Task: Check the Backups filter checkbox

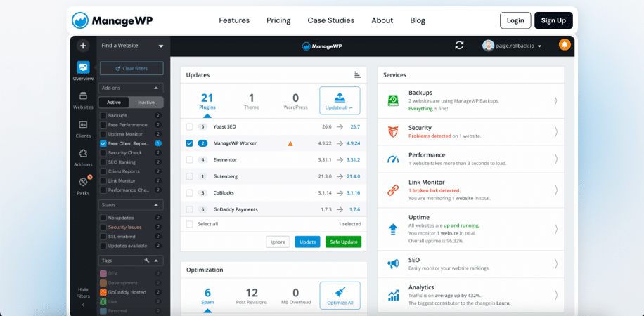Action: [103, 116]
